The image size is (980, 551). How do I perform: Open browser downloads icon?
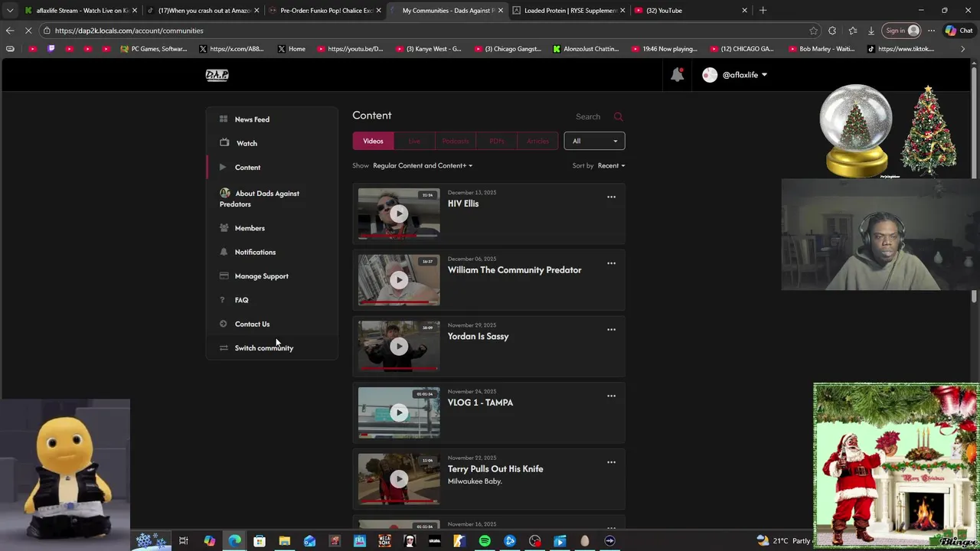(x=871, y=31)
